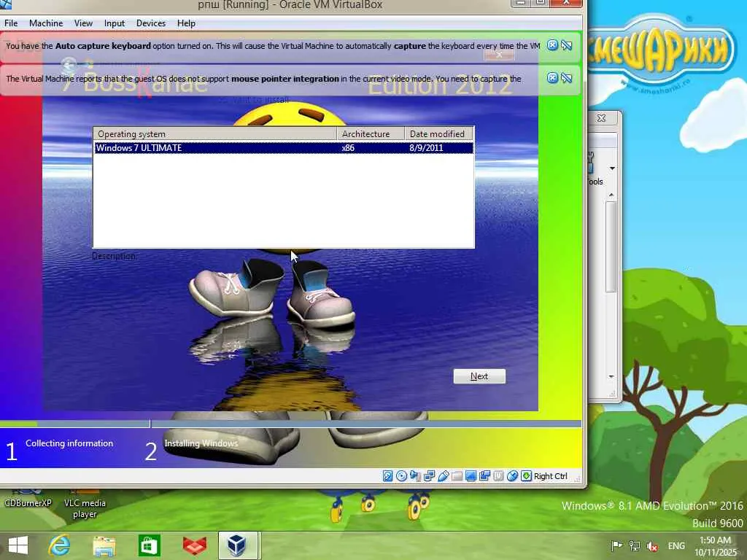The height and width of the screenshot is (560, 747).
Task: Click the Installing Windows step label
Action: (x=201, y=443)
